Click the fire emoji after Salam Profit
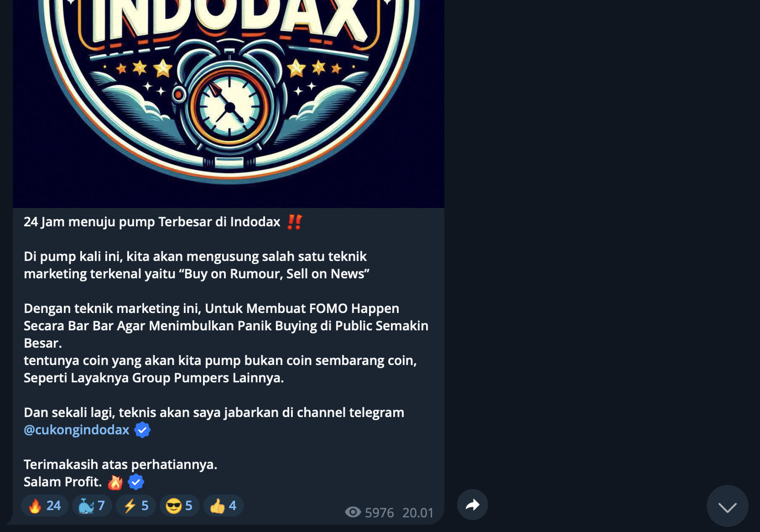 tap(115, 482)
